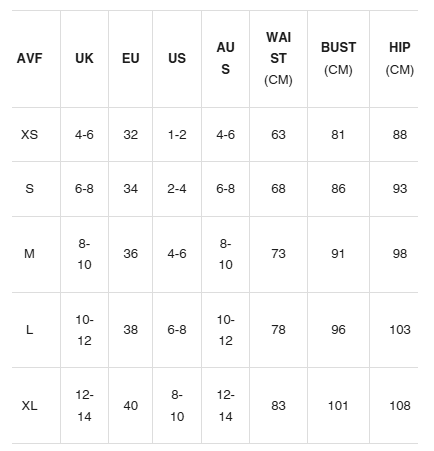Click the AVF column header

(30, 59)
